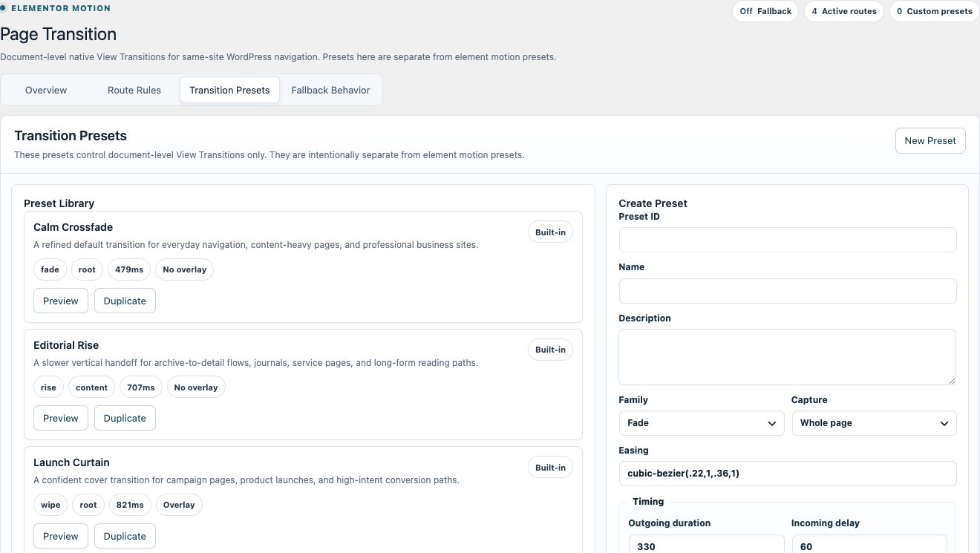
Task: Click the Off Fallback status pill
Action: click(765, 11)
